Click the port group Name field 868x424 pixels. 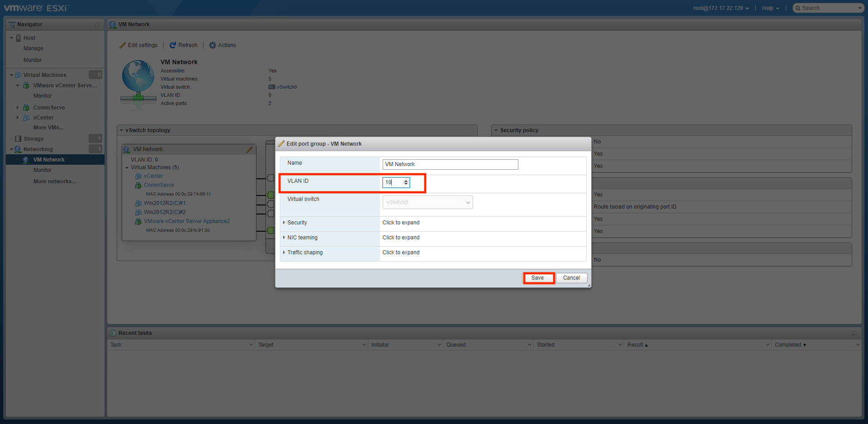[450, 164]
